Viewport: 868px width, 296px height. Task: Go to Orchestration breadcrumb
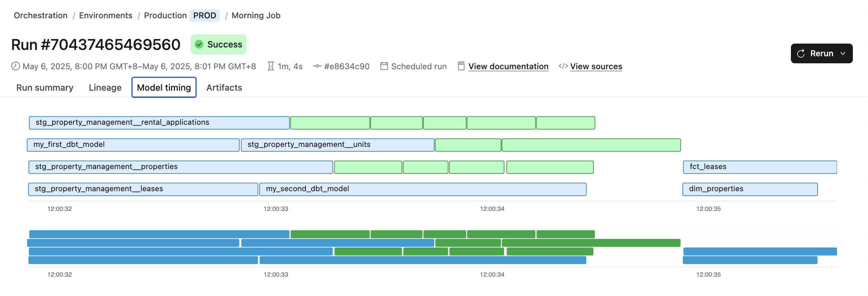click(x=40, y=15)
